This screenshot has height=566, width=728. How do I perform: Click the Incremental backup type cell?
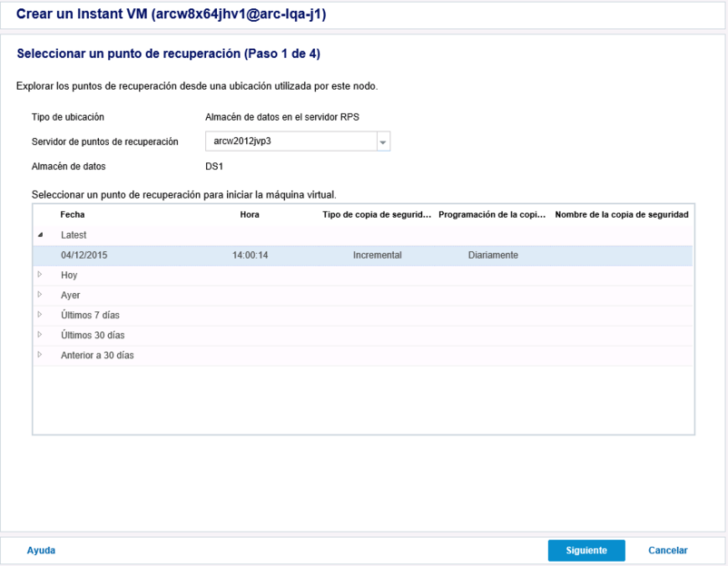(x=377, y=255)
